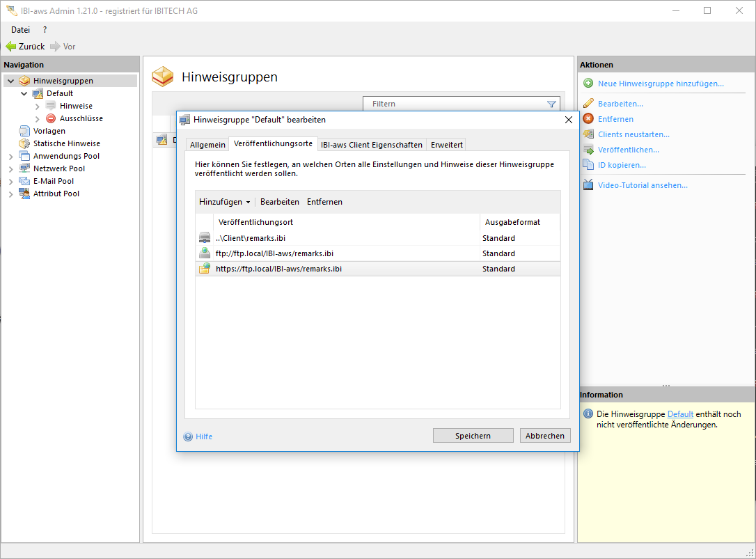Click the green Zurück back arrow icon
Viewport: 756px width, 559px height.
coord(10,47)
